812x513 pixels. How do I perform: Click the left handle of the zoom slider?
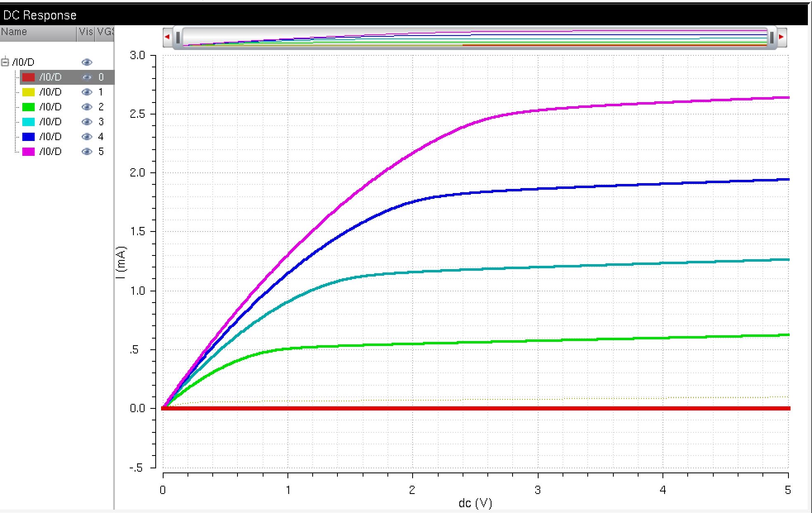[178, 38]
